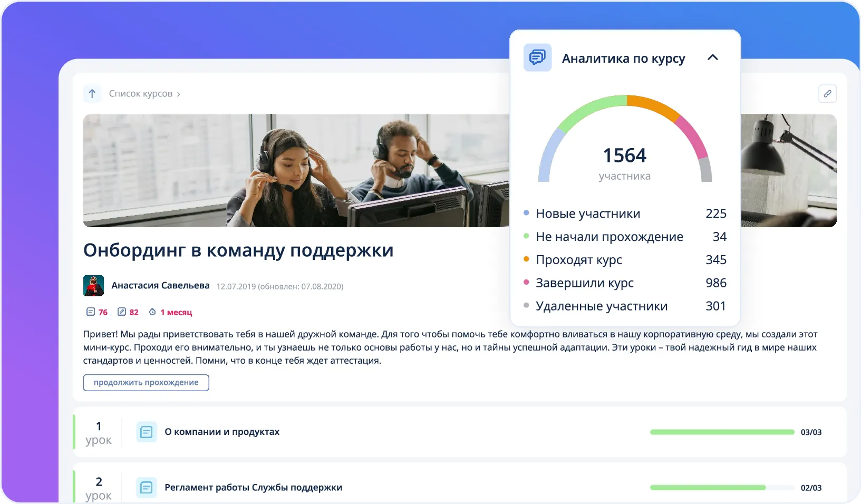This screenshot has width=861, height=504.
Task: Collapse the Аналитика по курсу panel
Action: click(x=712, y=57)
